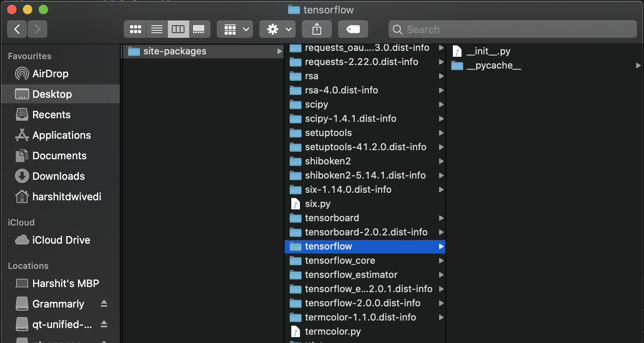Screen dimensions: 644x343
Task: Select the tensorflow_estimator folder
Action: 365,275
